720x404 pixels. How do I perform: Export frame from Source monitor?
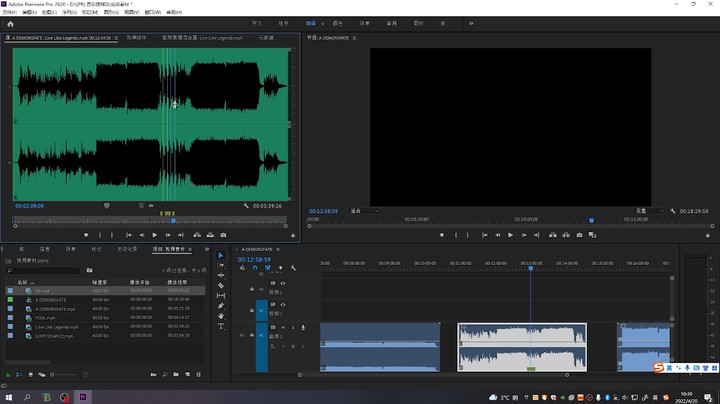(x=223, y=235)
